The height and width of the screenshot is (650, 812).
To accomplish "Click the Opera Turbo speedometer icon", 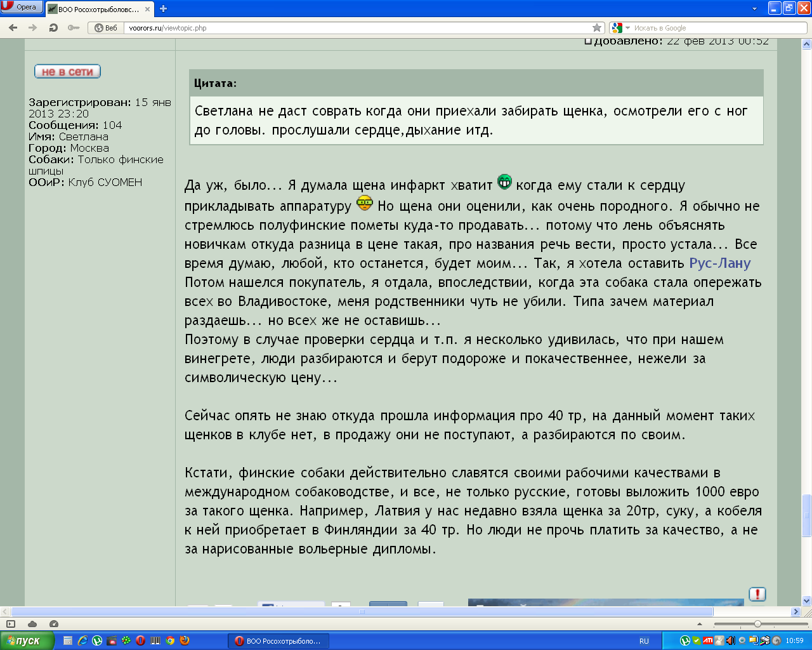I will [x=54, y=624].
